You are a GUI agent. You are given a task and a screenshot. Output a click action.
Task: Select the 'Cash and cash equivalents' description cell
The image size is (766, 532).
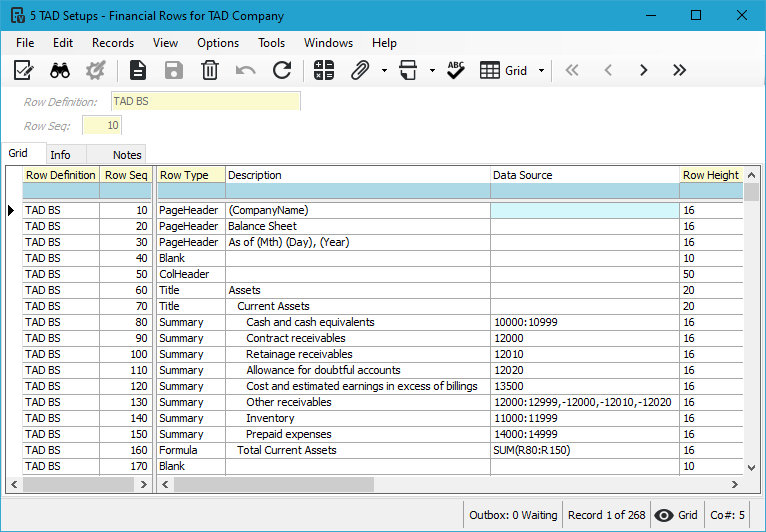(x=358, y=322)
